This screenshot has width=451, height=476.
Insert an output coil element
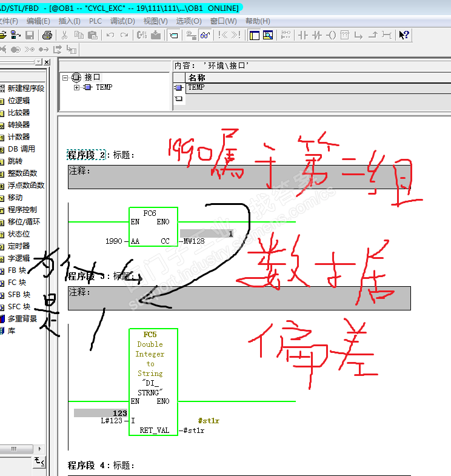coord(331,35)
